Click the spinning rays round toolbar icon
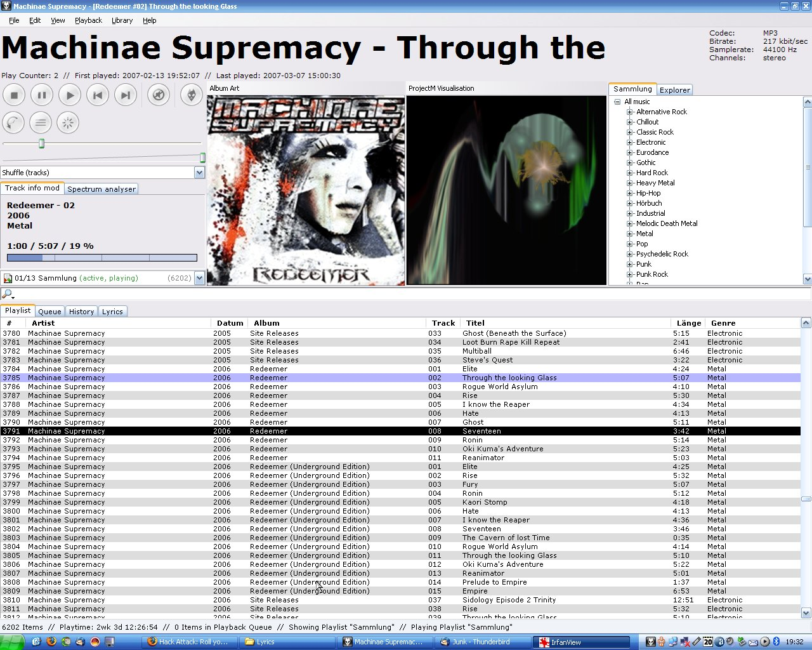The width and height of the screenshot is (812, 650). 68,123
